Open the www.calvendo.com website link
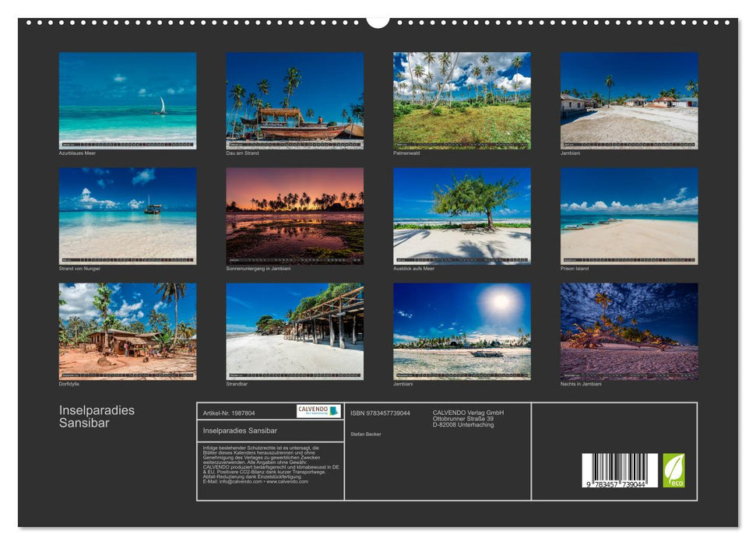Image resolution: width=756 pixels, height=545 pixels. tap(286, 483)
